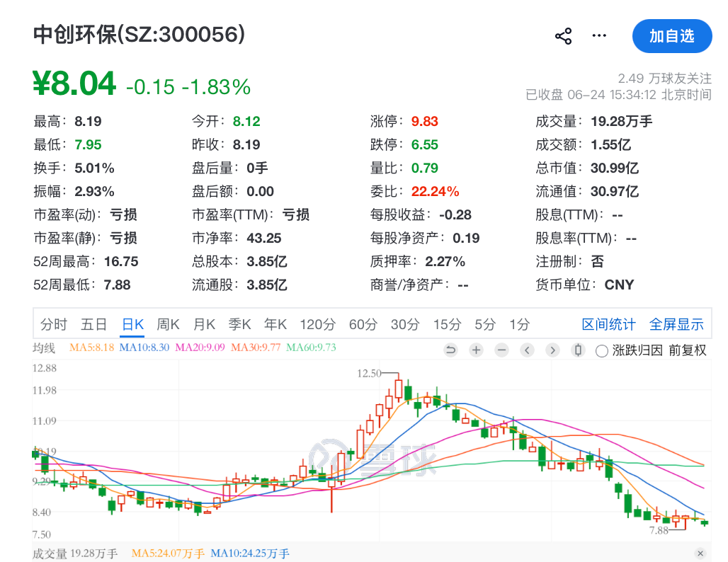Switch to 5分 chart tab
728x562 pixels.
pyautogui.click(x=485, y=324)
